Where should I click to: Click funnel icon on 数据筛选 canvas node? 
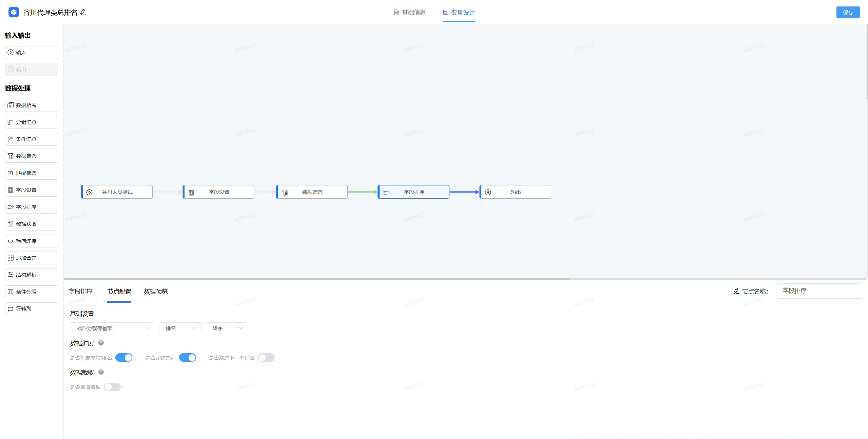pyautogui.click(x=285, y=192)
